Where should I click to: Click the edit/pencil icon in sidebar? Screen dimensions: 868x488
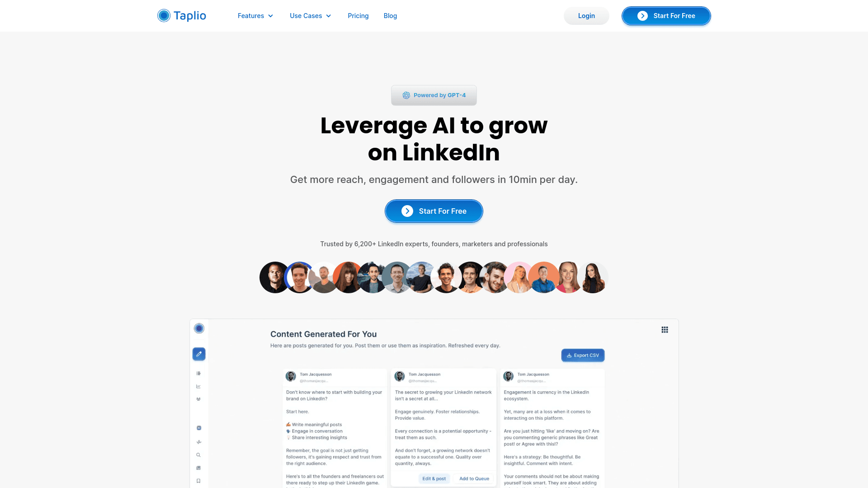[x=198, y=353]
